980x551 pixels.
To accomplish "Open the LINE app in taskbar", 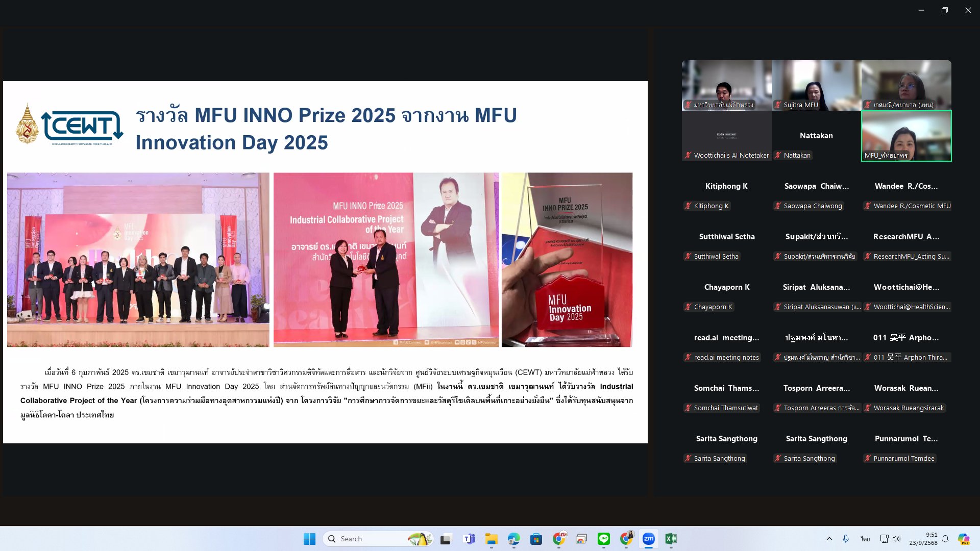I will (x=604, y=539).
